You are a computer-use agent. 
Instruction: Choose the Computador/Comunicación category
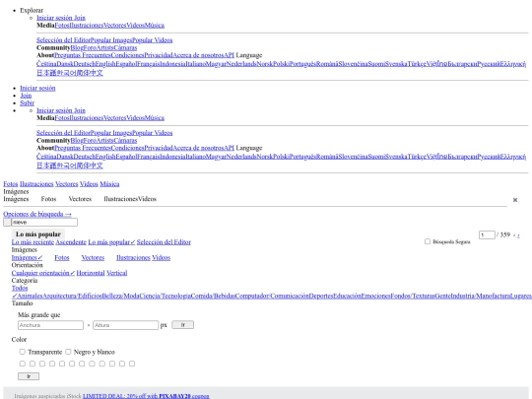tap(272, 296)
